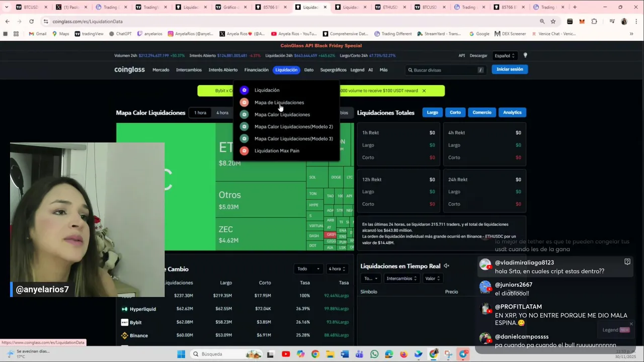The height and width of the screenshot is (362, 644).
Task: Open YouTube from the taskbar
Action: coord(286,354)
